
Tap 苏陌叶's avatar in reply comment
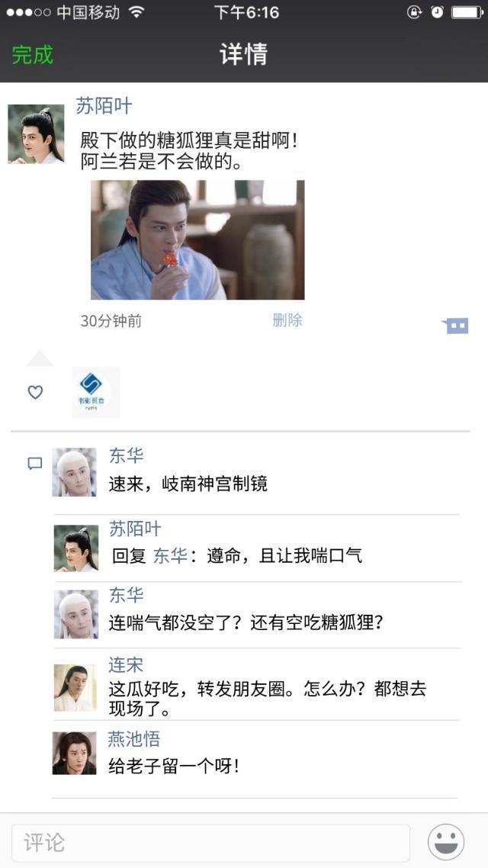tap(75, 548)
